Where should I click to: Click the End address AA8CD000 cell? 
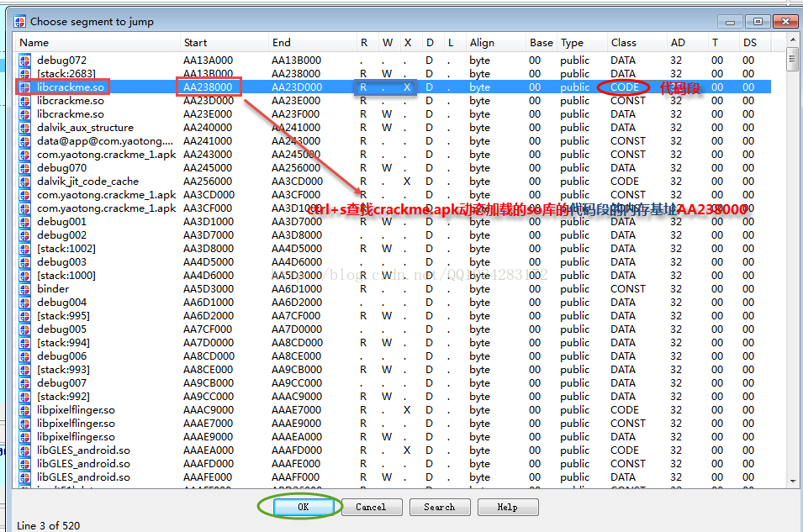click(x=297, y=343)
